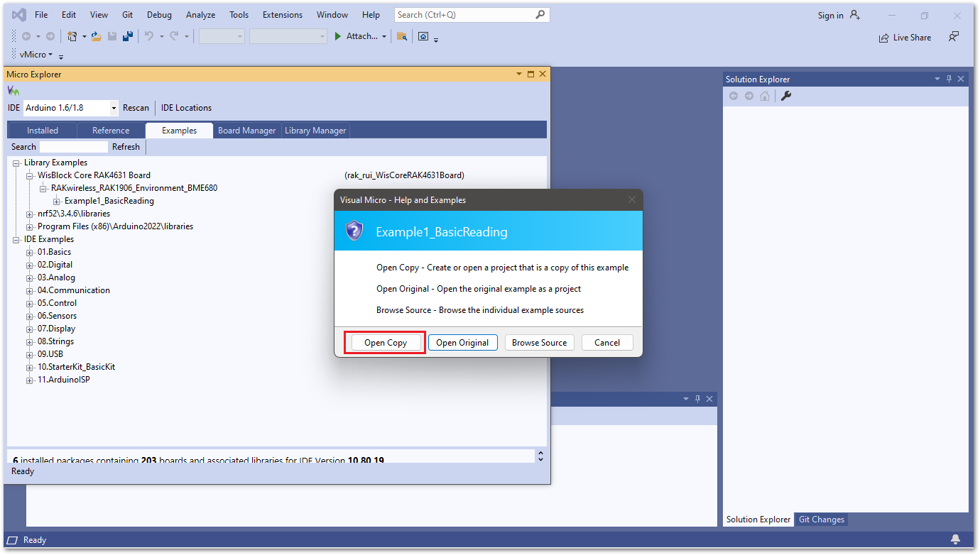The height and width of the screenshot is (555, 980).
Task: Expand the 01.Basics examples node
Action: tap(30, 252)
